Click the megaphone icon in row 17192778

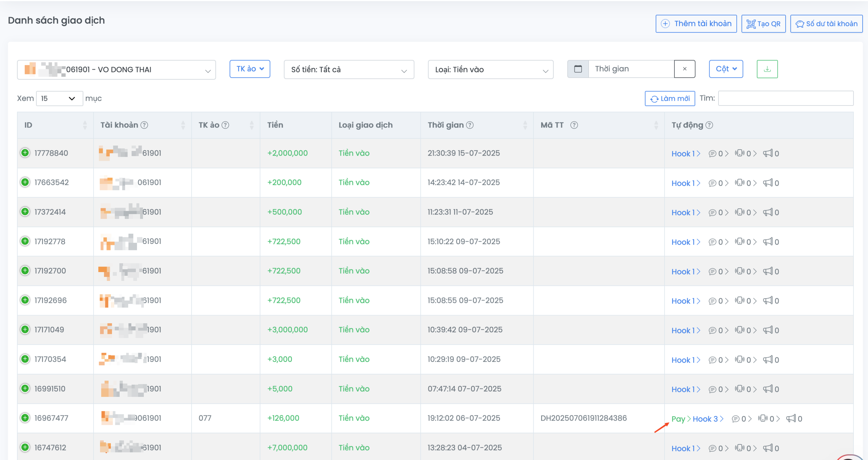[x=768, y=242]
